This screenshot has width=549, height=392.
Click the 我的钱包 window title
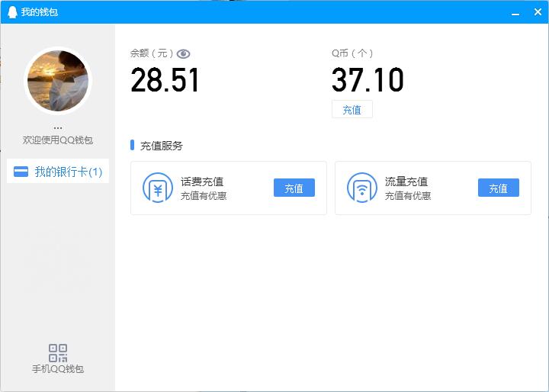(x=40, y=12)
